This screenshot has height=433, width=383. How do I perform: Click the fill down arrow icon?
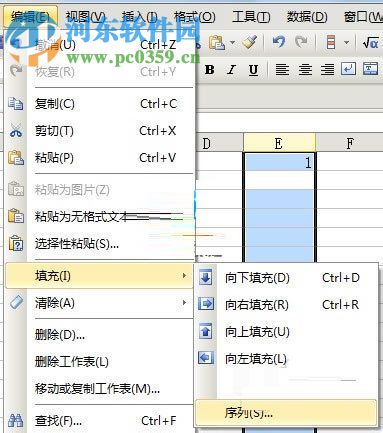(x=206, y=277)
